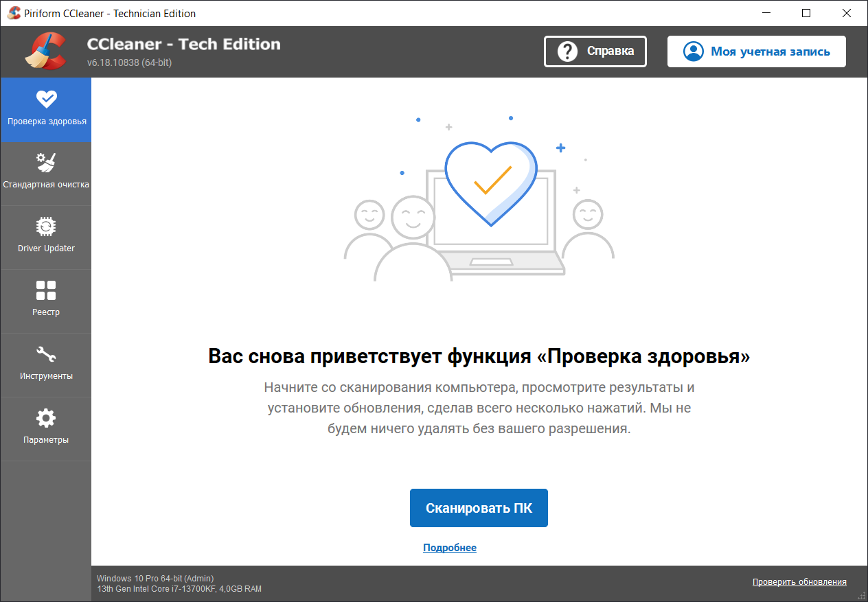Select the Реестр label
Screen dimensions: 868x602
point(46,312)
